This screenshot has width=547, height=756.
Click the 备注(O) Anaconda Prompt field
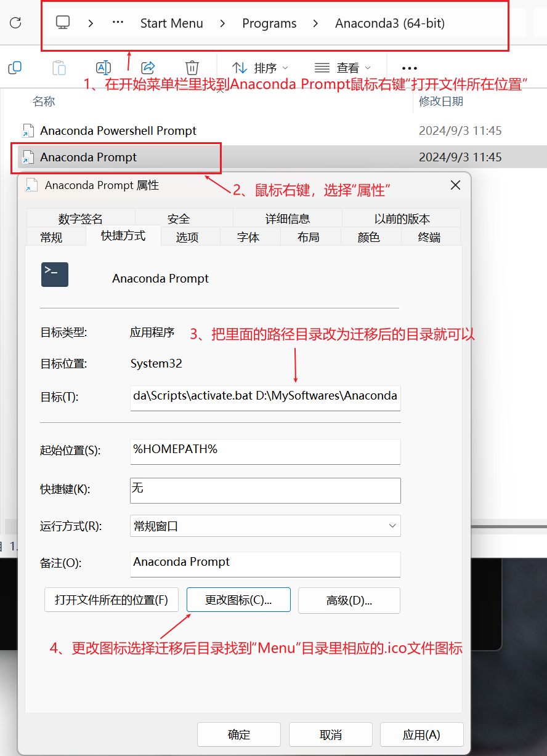point(265,564)
